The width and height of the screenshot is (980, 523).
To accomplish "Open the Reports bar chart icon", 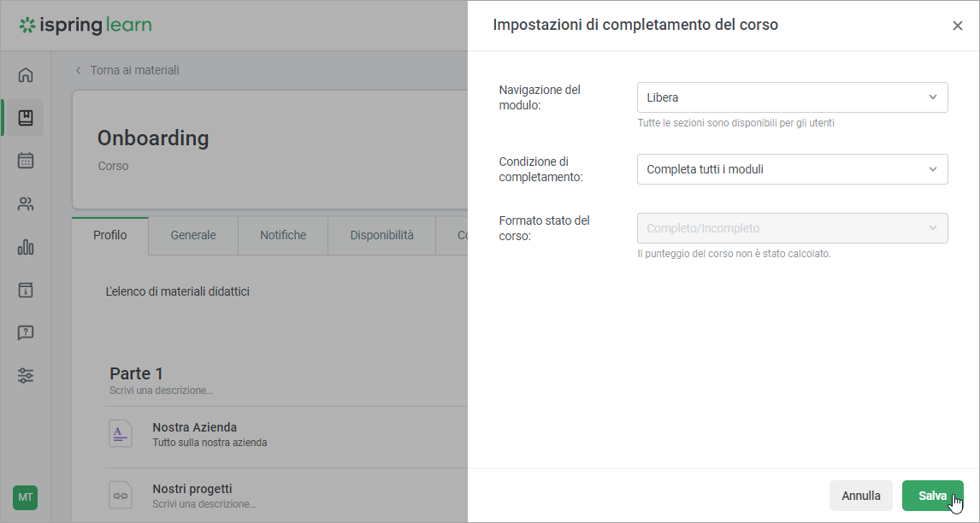I will click(26, 248).
